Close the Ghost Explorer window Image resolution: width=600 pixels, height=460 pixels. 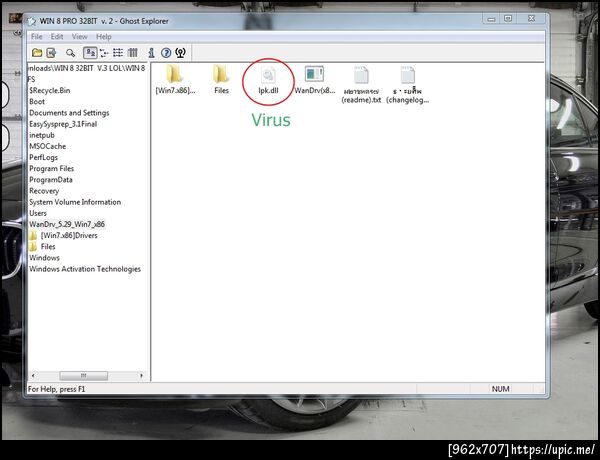(x=531, y=19)
